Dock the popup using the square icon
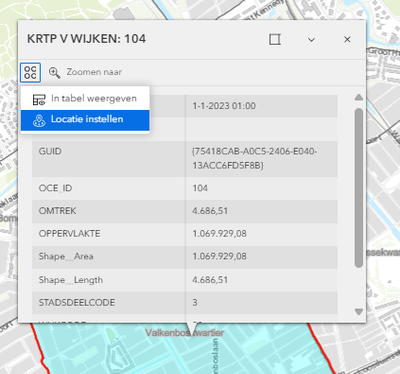This screenshot has height=374, width=400. coord(275,39)
